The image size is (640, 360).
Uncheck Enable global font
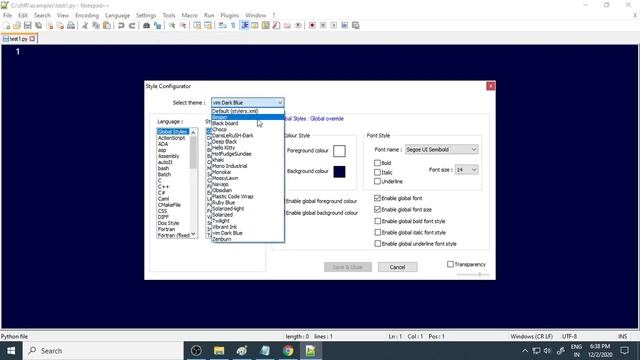pos(378,198)
